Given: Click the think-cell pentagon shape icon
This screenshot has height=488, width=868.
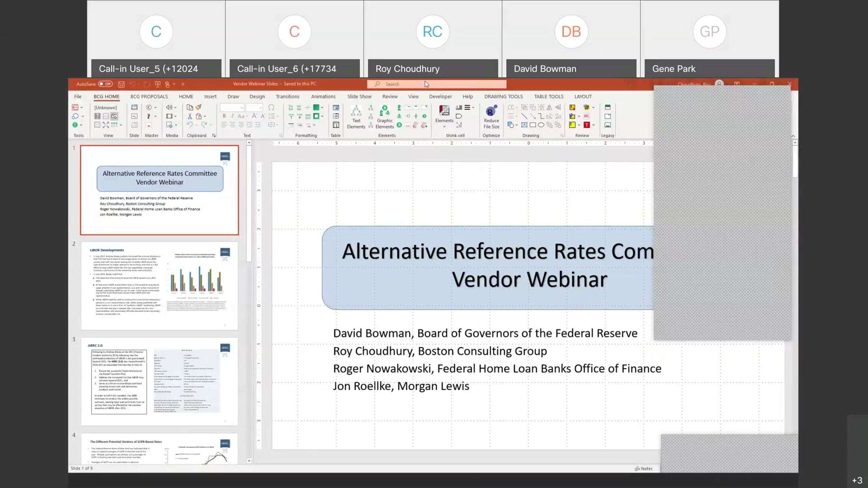Looking at the screenshot, I should [459, 116].
